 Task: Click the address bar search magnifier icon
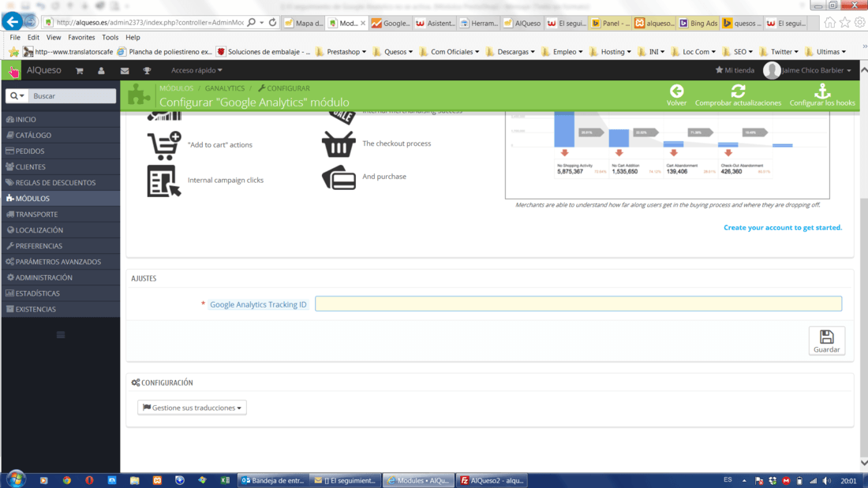tap(251, 23)
